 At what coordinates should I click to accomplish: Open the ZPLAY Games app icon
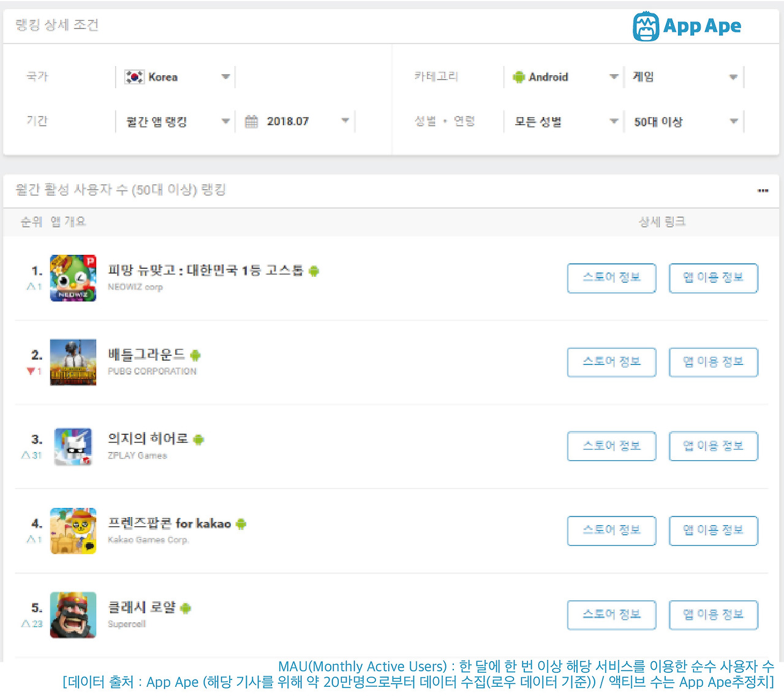73,447
